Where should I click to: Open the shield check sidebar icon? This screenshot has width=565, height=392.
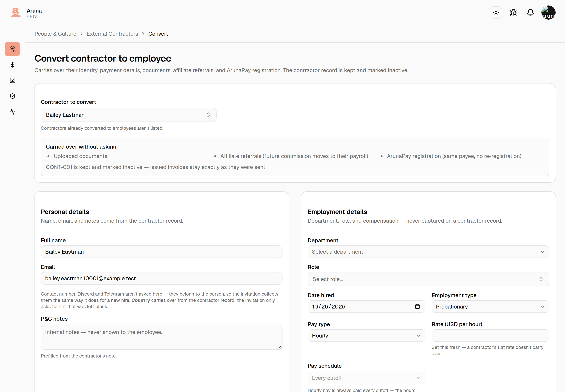[13, 96]
